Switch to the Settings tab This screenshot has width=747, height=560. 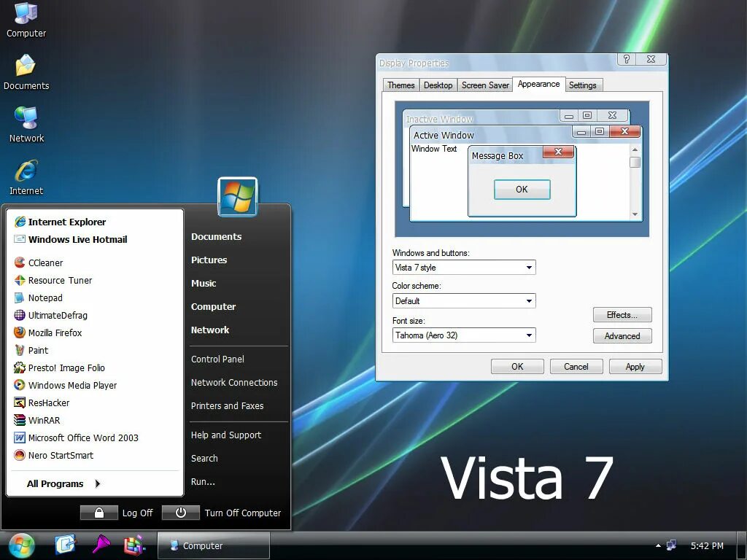(x=583, y=85)
